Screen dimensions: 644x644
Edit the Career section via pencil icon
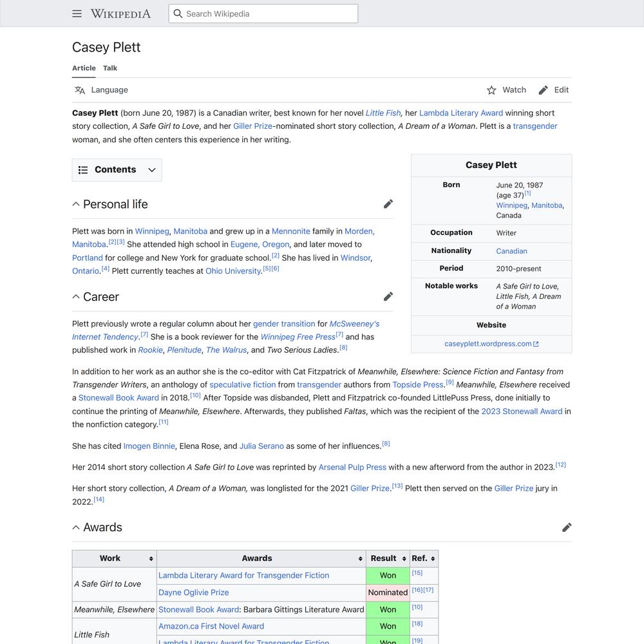coord(388,297)
